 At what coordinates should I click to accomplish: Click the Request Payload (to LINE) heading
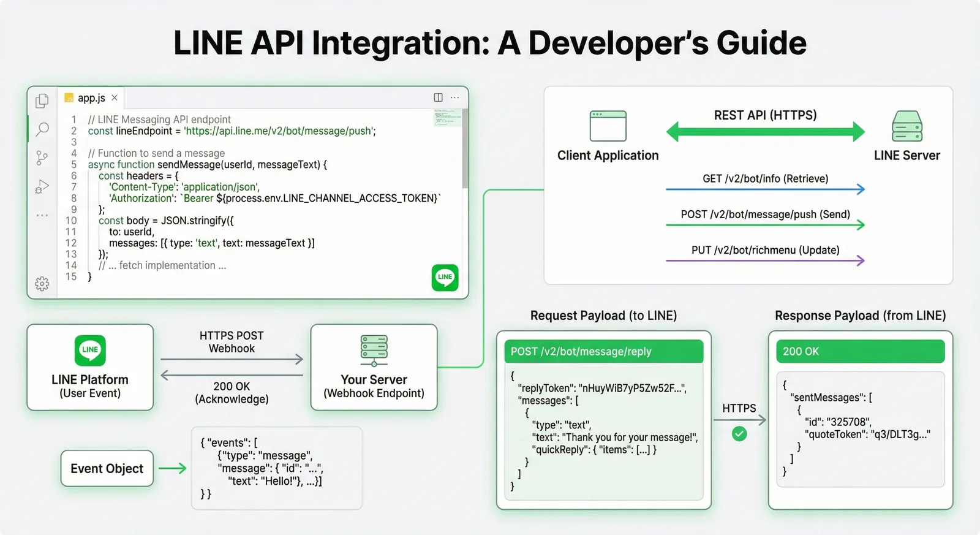click(603, 316)
